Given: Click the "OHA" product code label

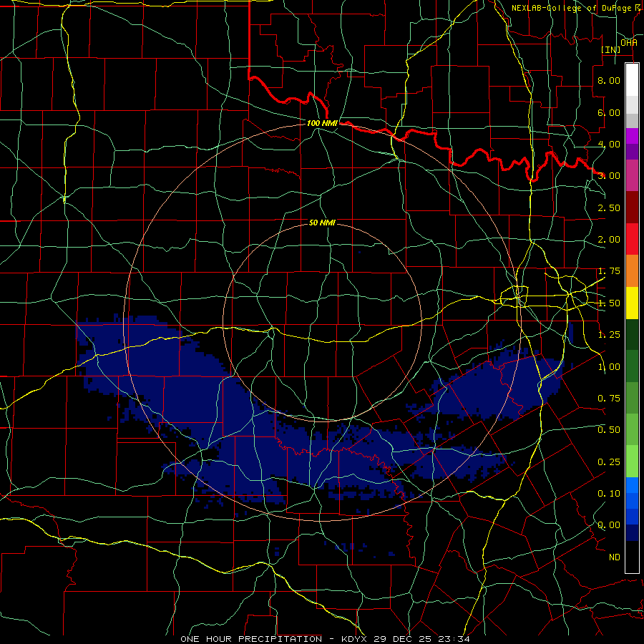Looking at the screenshot, I should click(x=629, y=42).
